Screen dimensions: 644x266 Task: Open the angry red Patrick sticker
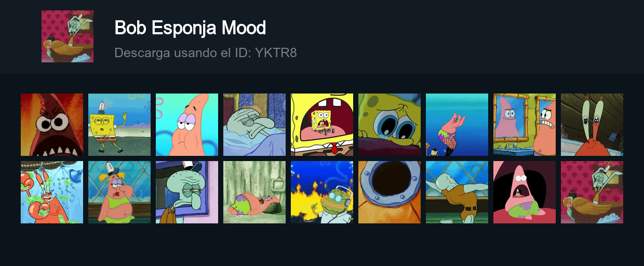click(x=52, y=125)
